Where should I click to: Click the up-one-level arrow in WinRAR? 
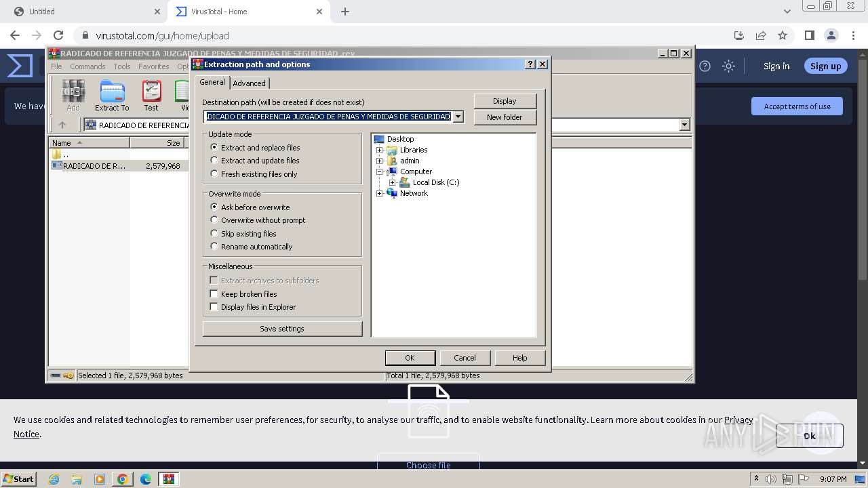(62, 125)
